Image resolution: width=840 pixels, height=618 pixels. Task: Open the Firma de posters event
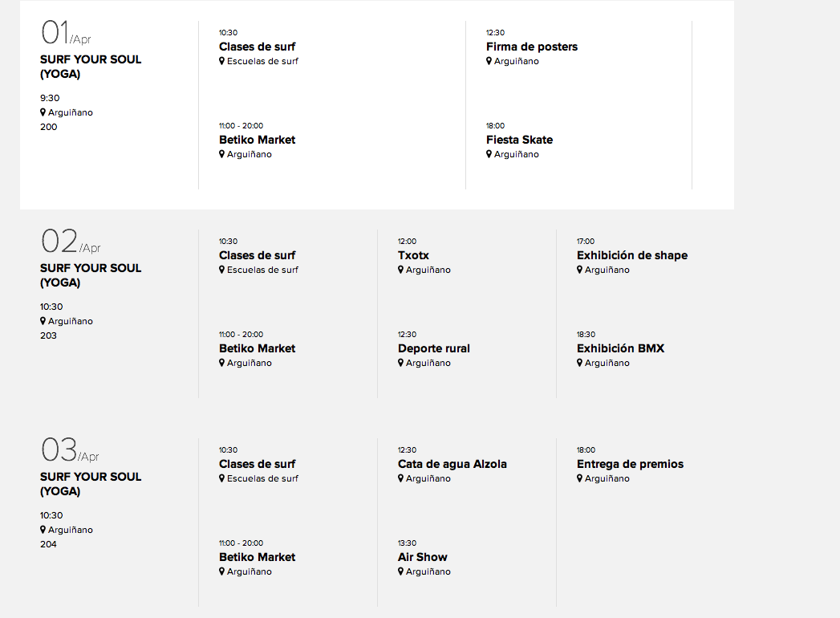tap(531, 47)
